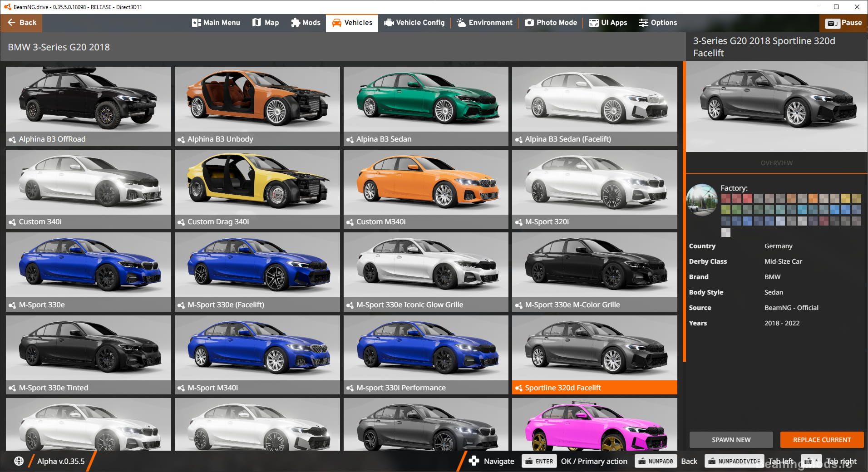The image size is (868, 472).
Task: Click the 'BMW 3-Series G20 2018' heading
Action: click(x=59, y=47)
